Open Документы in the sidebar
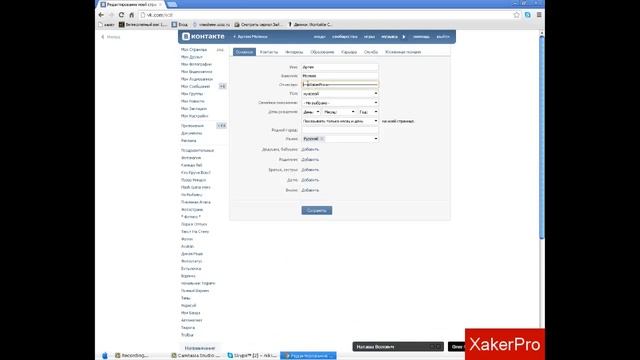The height and width of the screenshot is (360, 640). [191, 133]
